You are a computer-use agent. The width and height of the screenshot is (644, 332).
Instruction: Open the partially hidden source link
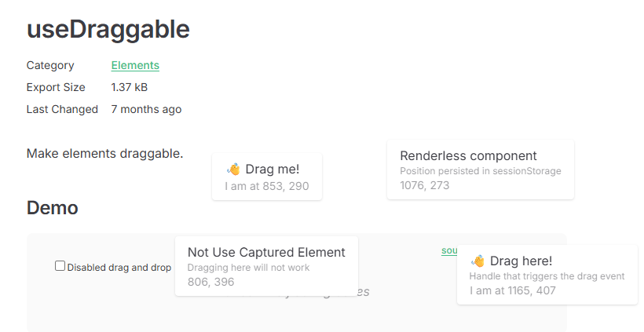(x=448, y=251)
